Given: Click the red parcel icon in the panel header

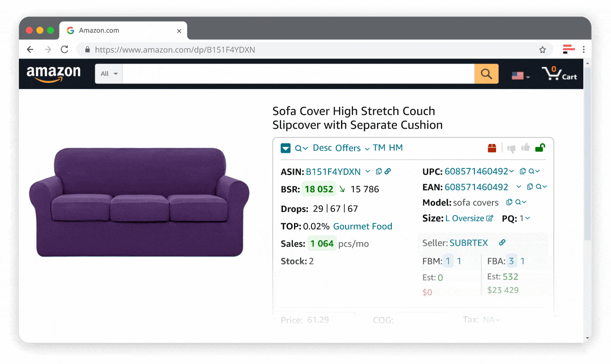Looking at the screenshot, I should click(x=491, y=148).
